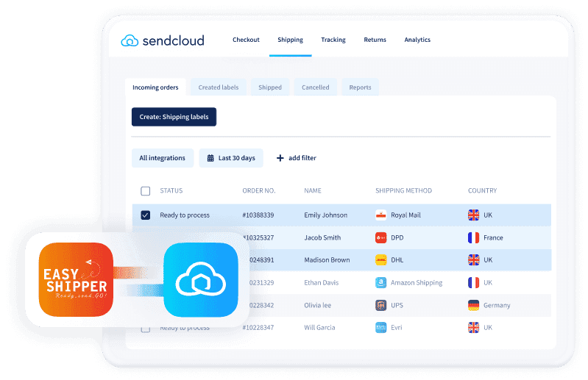The image size is (588, 380).
Task: Switch to the Created labels tab
Action: (219, 87)
